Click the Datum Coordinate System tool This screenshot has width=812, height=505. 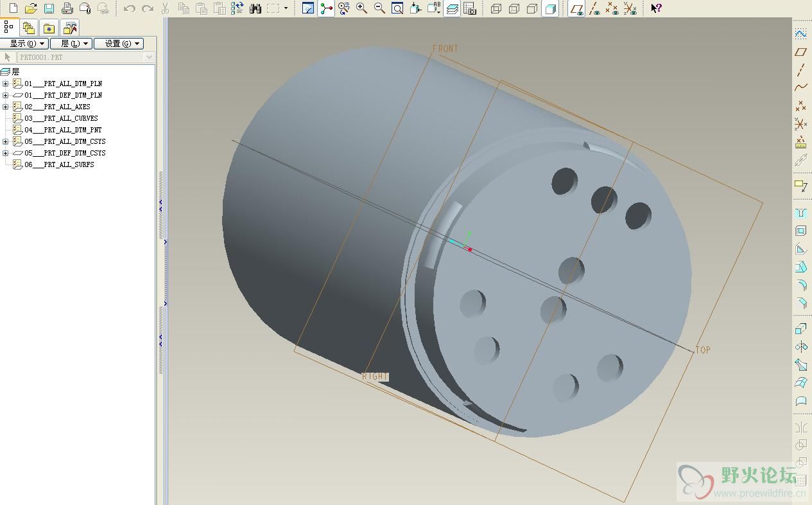pos(800,123)
